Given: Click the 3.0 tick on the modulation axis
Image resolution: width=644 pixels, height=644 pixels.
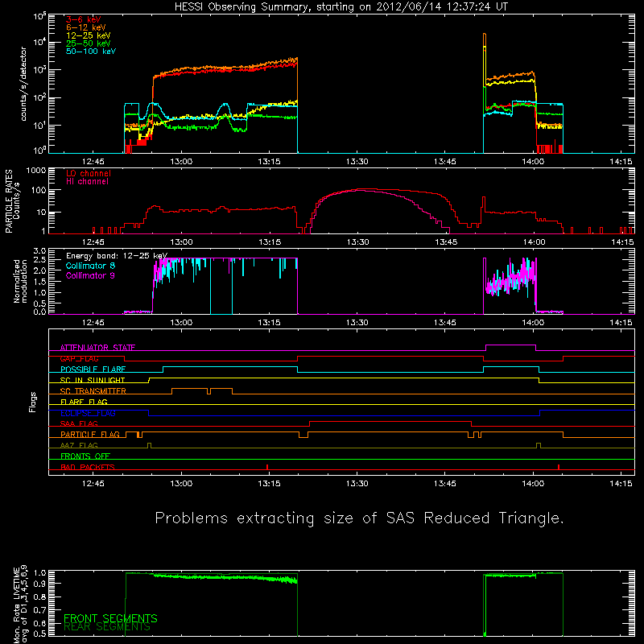Looking at the screenshot, I should coord(39,251).
